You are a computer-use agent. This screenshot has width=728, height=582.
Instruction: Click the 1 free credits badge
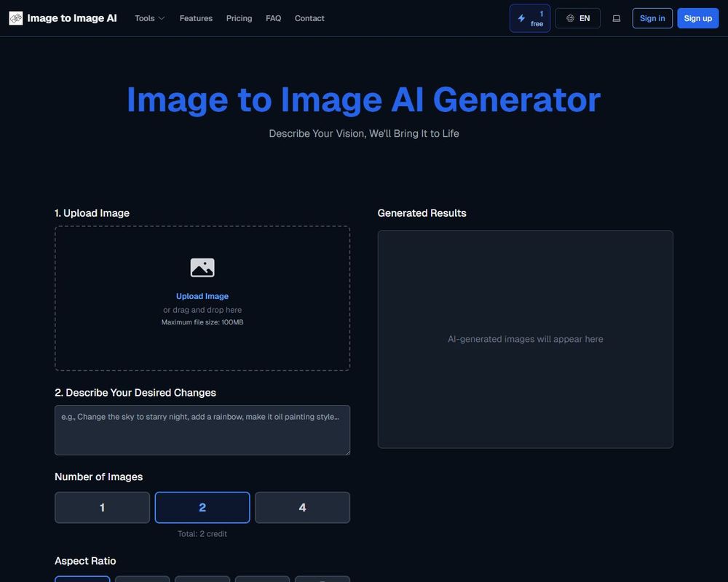tap(530, 18)
